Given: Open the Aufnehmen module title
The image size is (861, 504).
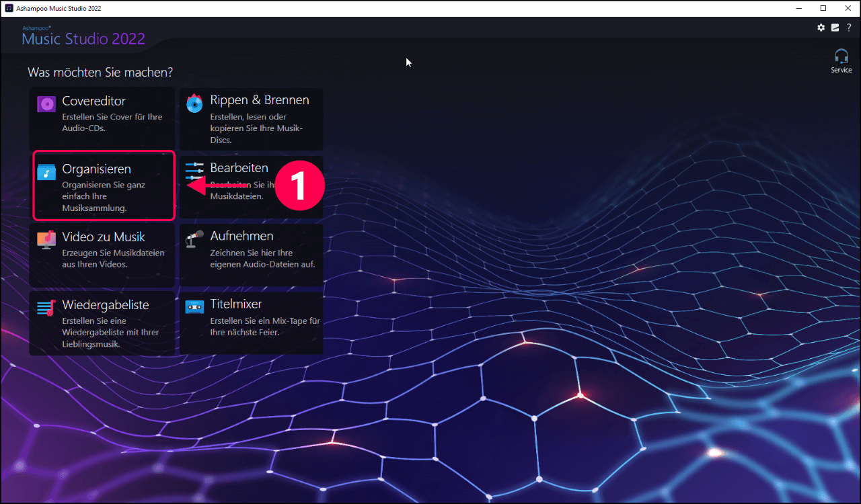Looking at the screenshot, I should click(x=241, y=236).
